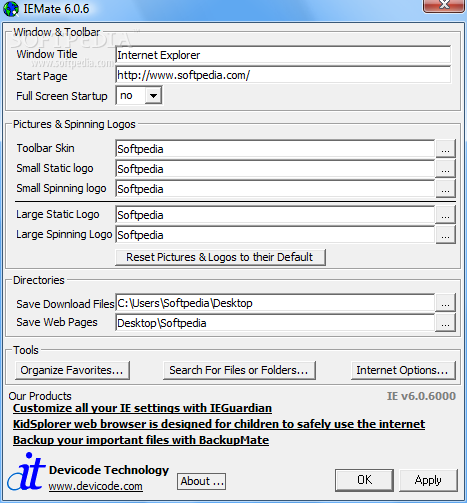Click the Devicode 'it' logo
467x503 pixels.
[x=26, y=471]
